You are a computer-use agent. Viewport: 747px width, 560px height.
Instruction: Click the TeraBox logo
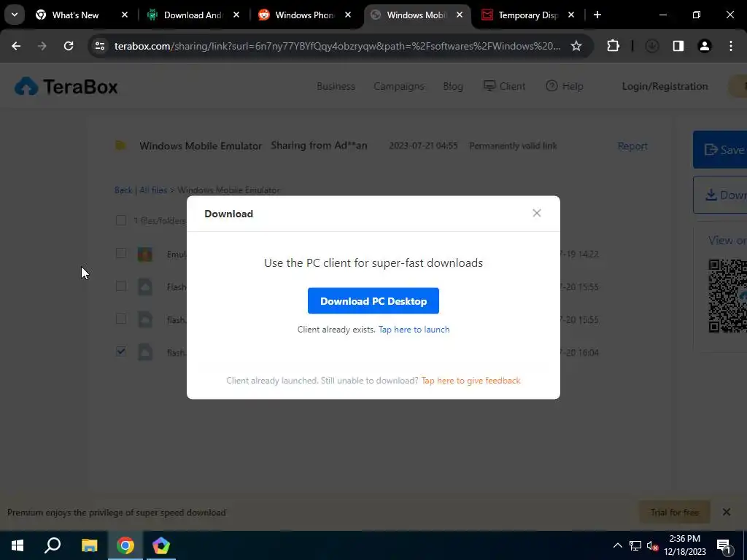point(66,87)
